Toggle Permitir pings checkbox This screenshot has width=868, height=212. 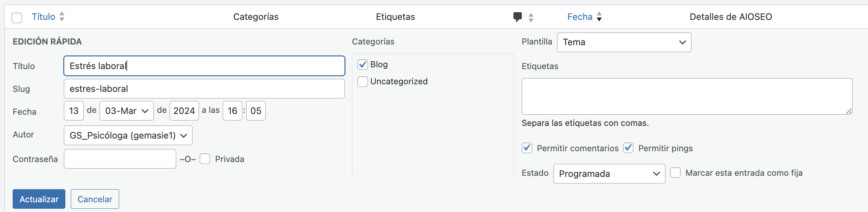(x=628, y=148)
